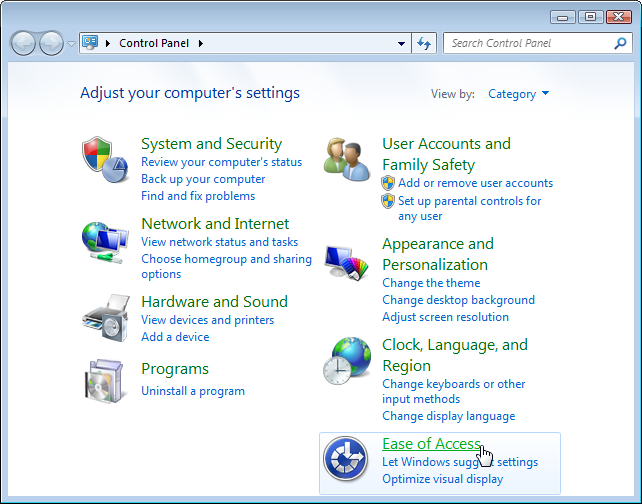The image size is (642, 504).
Task: Click the shield icon beside Set up parental controls
Action: tap(388, 201)
